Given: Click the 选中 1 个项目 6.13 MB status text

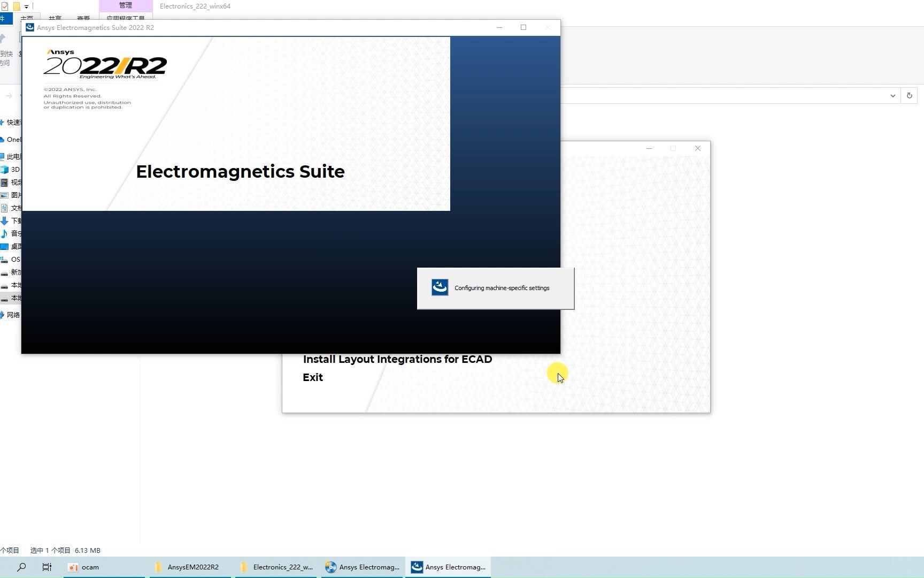Looking at the screenshot, I should click(65, 550).
